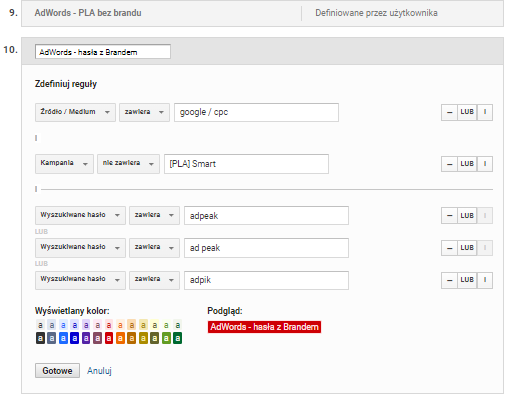The height and width of the screenshot is (397, 511).
Task: Click the ad peak value field
Action: [266, 248]
